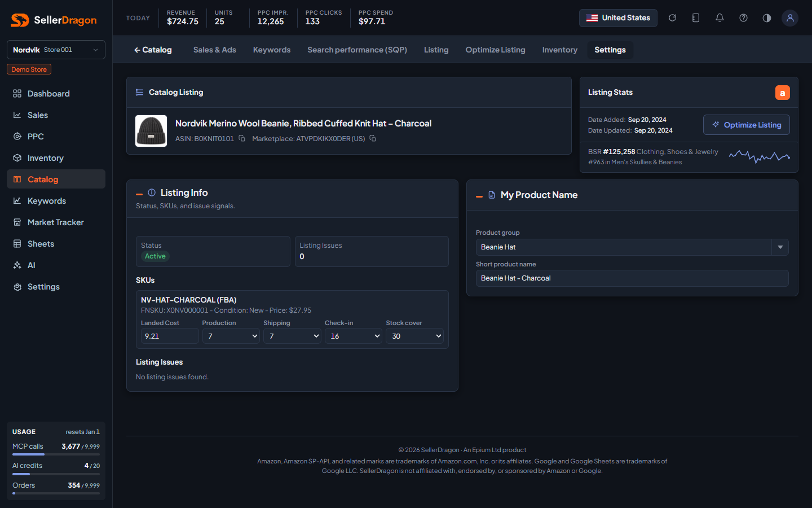The height and width of the screenshot is (508, 812).
Task: Toggle dark/light theme contrast icon
Action: pos(767,18)
